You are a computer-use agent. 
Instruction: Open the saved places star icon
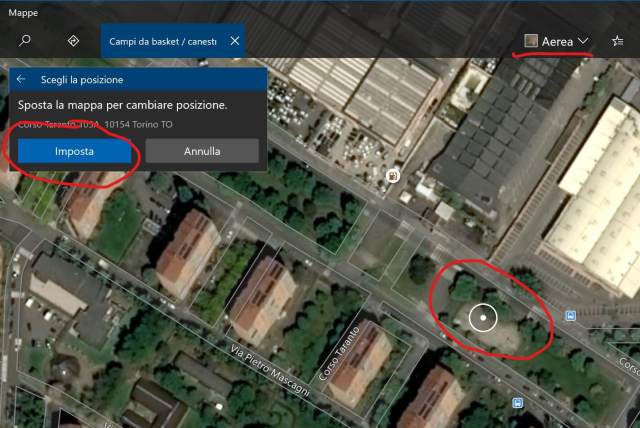617,41
